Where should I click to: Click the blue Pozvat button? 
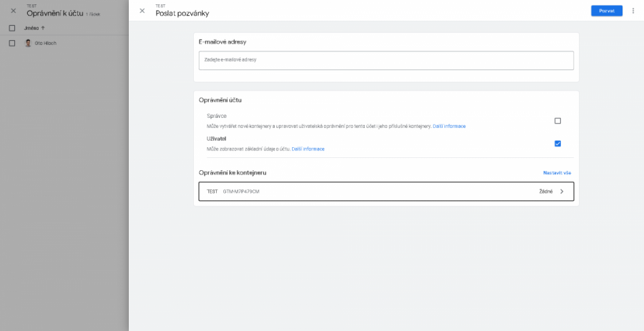coord(607,11)
